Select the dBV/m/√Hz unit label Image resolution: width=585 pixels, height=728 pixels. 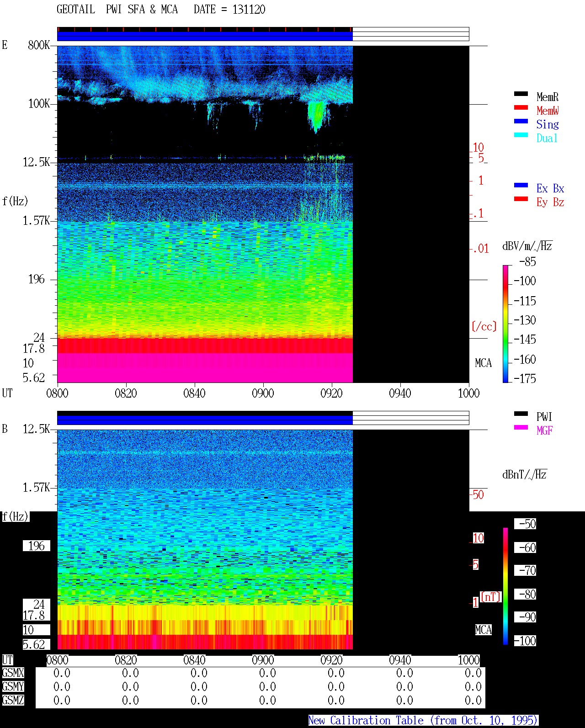click(x=527, y=246)
